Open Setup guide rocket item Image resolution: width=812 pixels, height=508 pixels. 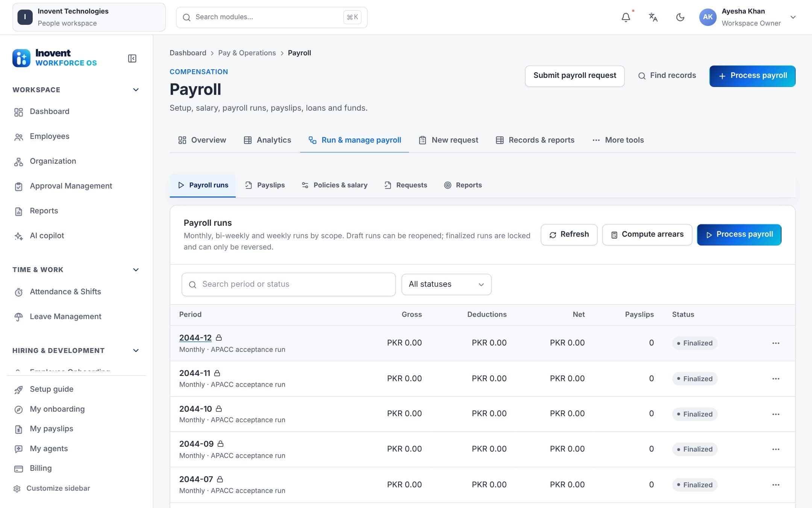coord(76,389)
